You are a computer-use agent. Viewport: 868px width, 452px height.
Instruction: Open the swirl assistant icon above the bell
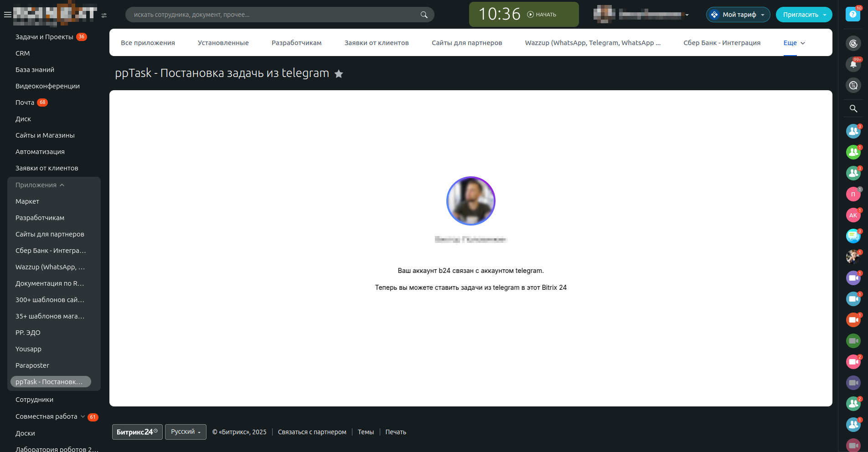pyautogui.click(x=853, y=43)
